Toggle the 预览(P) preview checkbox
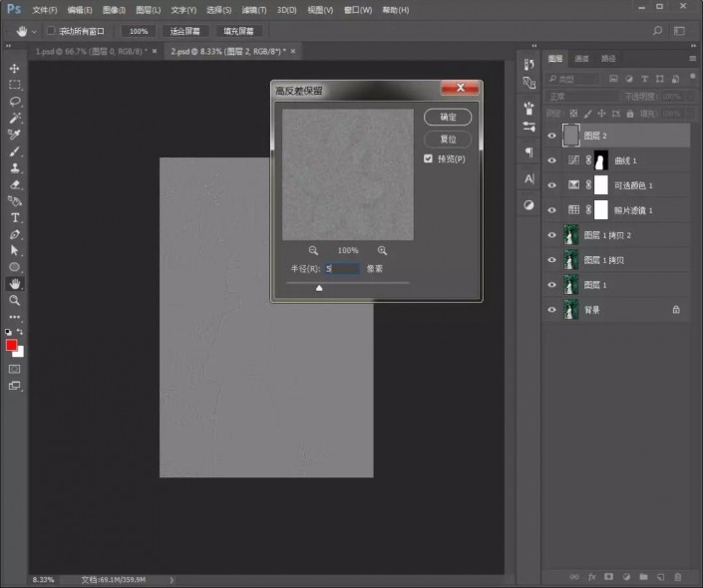Viewport: 703px width, 588px height. [x=428, y=158]
